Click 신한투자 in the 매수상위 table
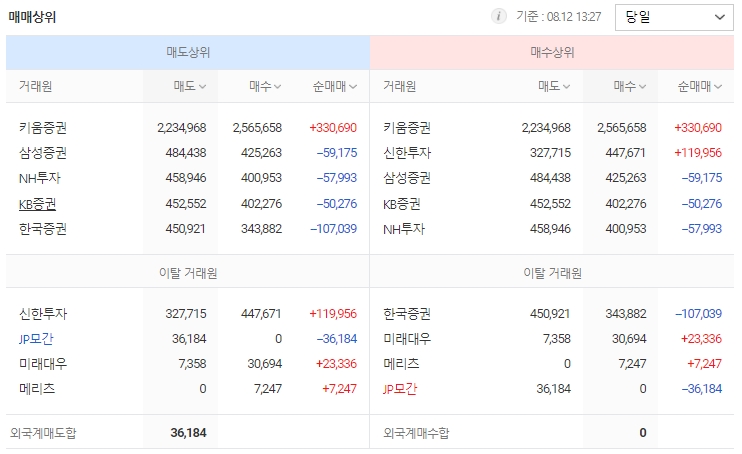Viewport: 742px width, 454px height. (x=407, y=153)
